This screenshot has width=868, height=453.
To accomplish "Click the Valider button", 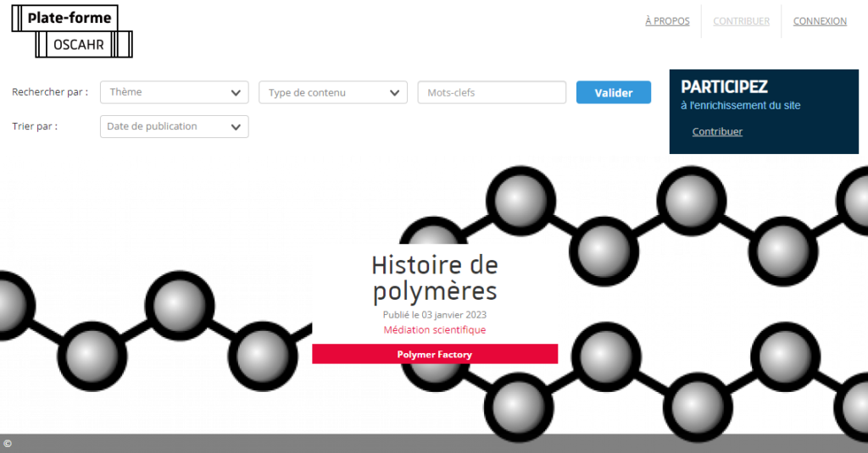I will [x=614, y=92].
